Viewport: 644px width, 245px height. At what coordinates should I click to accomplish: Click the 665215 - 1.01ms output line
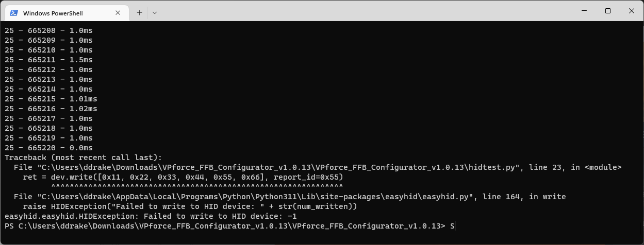click(x=51, y=99)
